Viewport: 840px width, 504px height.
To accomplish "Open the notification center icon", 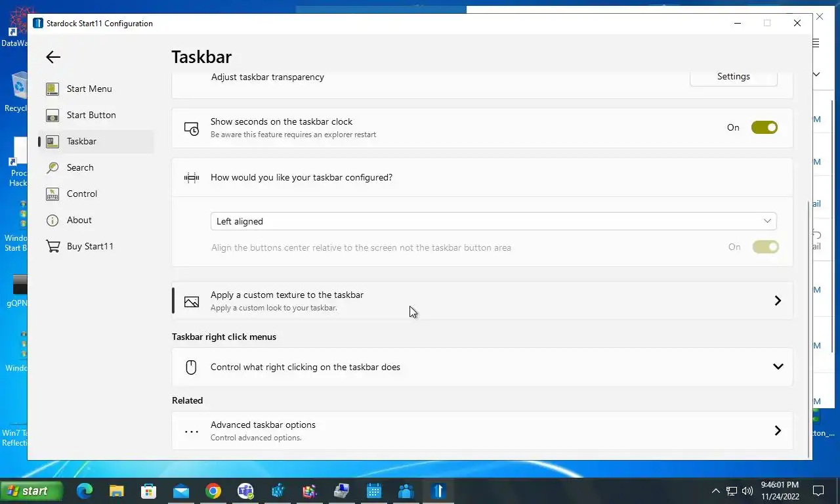I will [818, 491].
